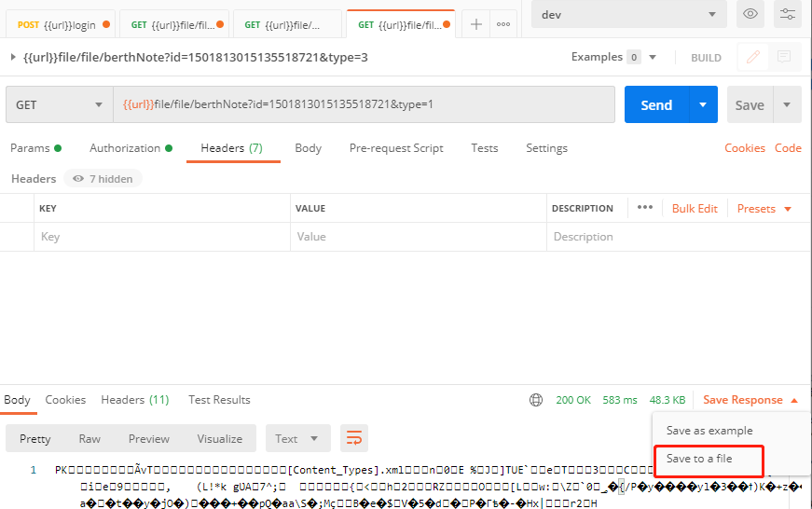Click the header Value input cell
Viewport: 812px width, 509px height.
click(419, 237)
